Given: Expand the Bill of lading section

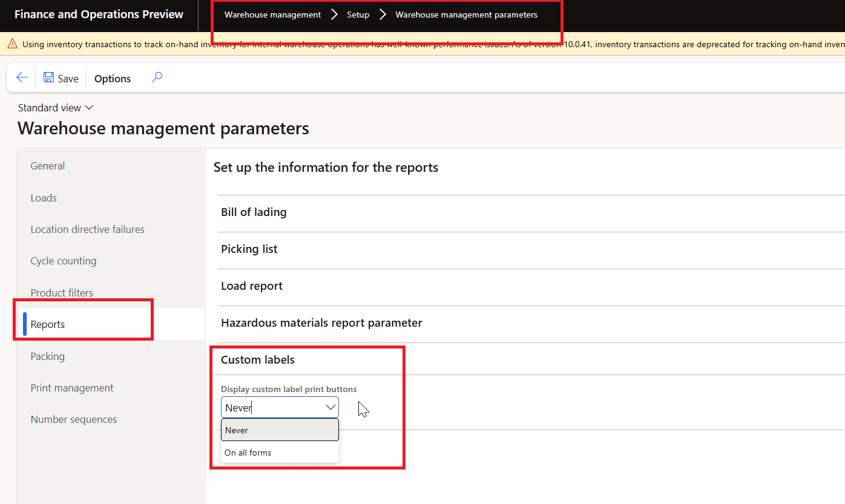Looking at the screenshot, I should coord(531,212).
